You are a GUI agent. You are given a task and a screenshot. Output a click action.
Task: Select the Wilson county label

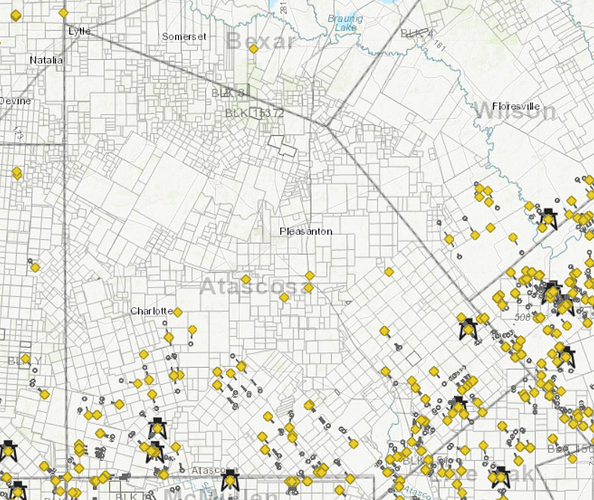pyautogui.click(x=515, y=111)
